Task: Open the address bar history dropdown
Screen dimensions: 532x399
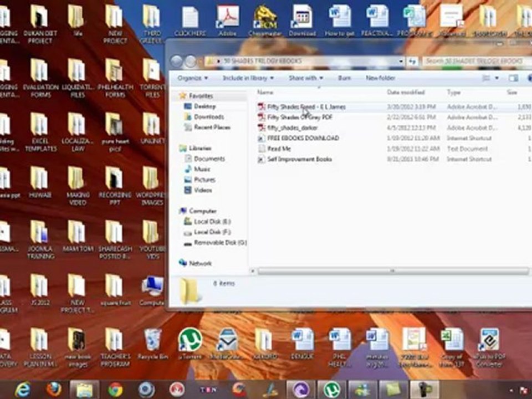Action: 401,62
